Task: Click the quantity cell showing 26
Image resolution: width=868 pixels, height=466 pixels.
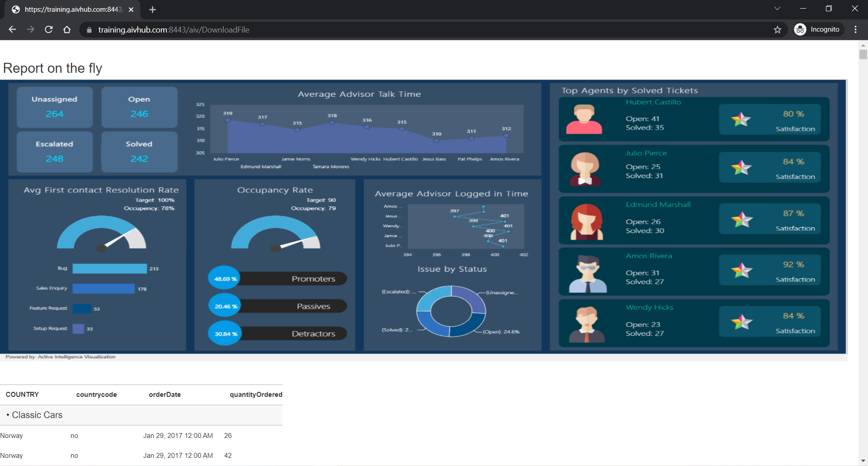Action: point(228,436)
